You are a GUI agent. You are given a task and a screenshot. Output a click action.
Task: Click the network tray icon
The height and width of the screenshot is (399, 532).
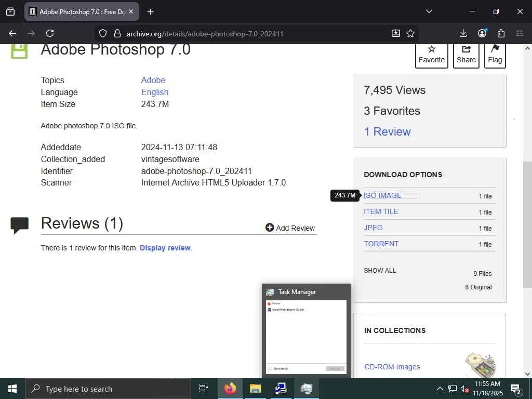pos(453,389)
